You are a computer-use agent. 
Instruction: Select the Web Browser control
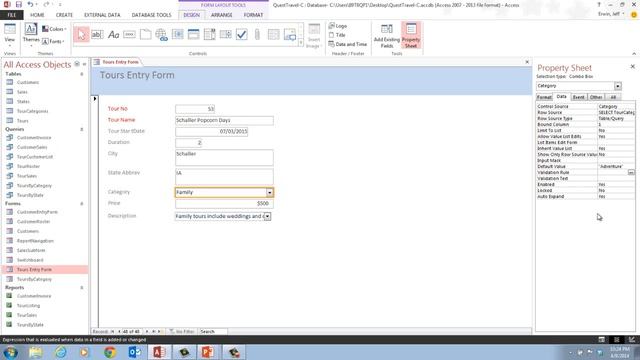click(177, 35)
